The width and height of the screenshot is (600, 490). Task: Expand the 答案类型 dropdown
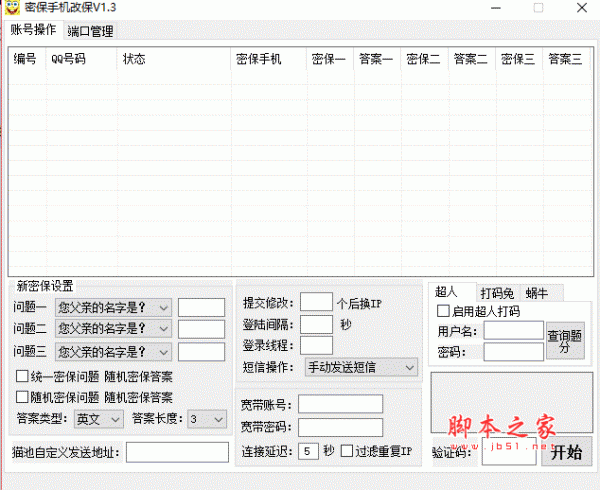(x=99, y=419)
